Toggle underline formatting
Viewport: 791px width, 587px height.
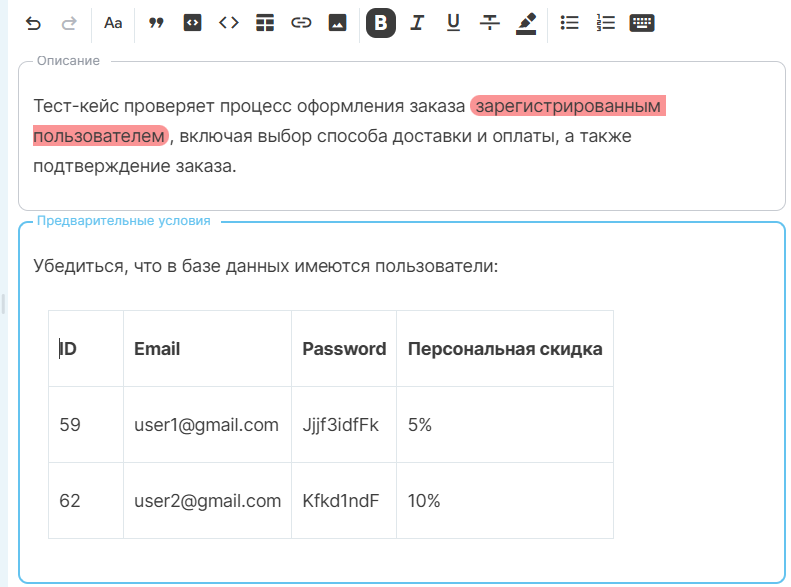[x=453, y=23]
